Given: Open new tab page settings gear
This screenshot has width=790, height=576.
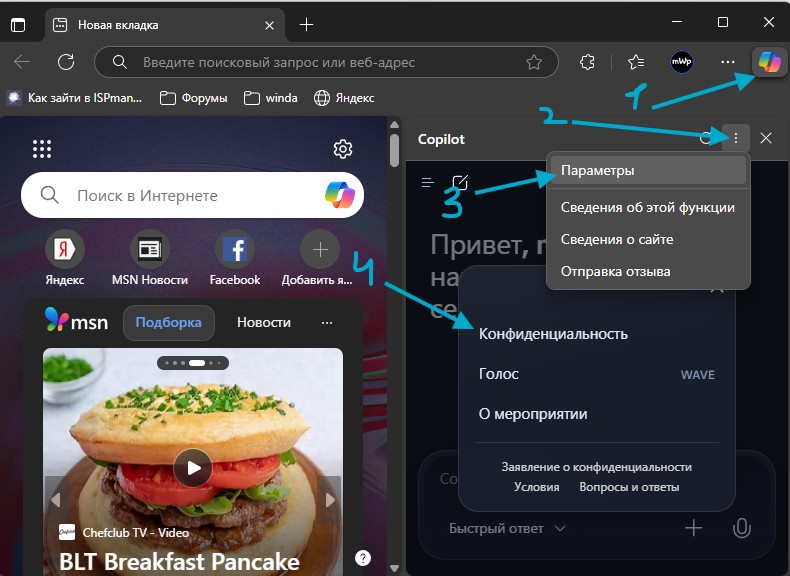Looking at the screenshot, I should (x=343, y=149).
